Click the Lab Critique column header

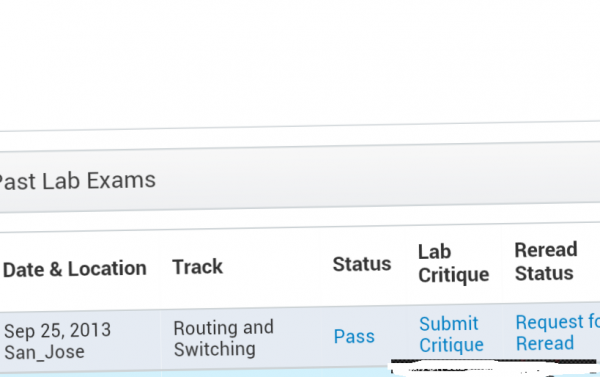tap(453, 264)
